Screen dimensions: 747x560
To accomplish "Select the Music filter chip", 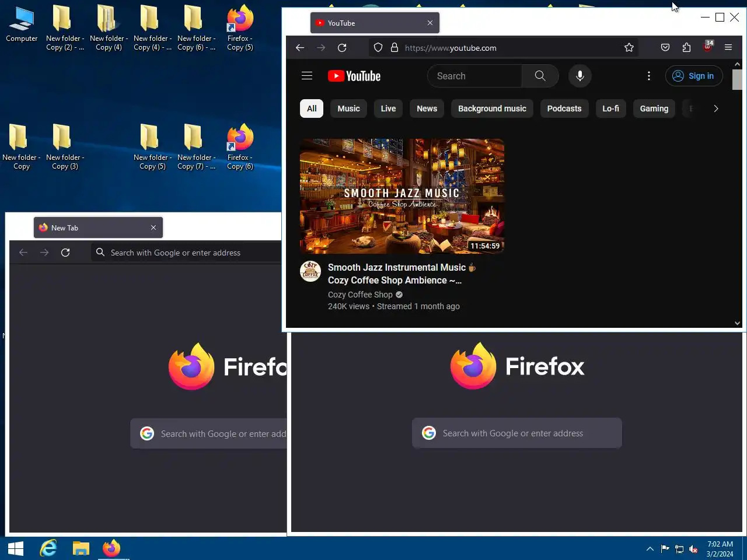I will (x=348, y=108).
